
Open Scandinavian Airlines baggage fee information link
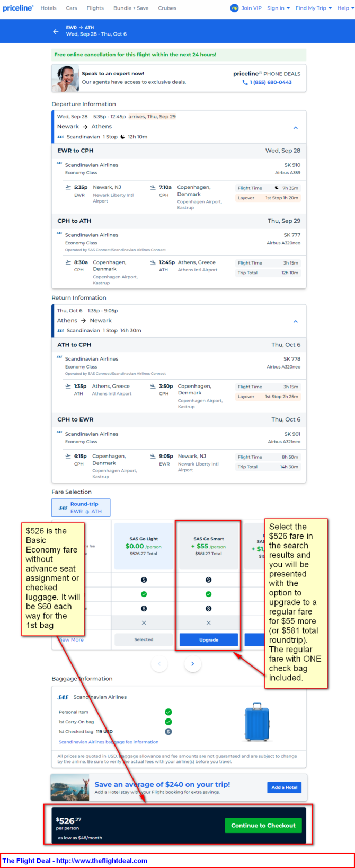click(109, 742)
